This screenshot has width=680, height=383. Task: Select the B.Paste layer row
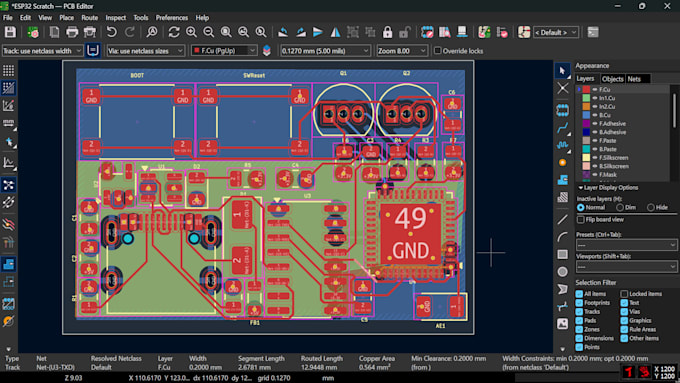624,149
